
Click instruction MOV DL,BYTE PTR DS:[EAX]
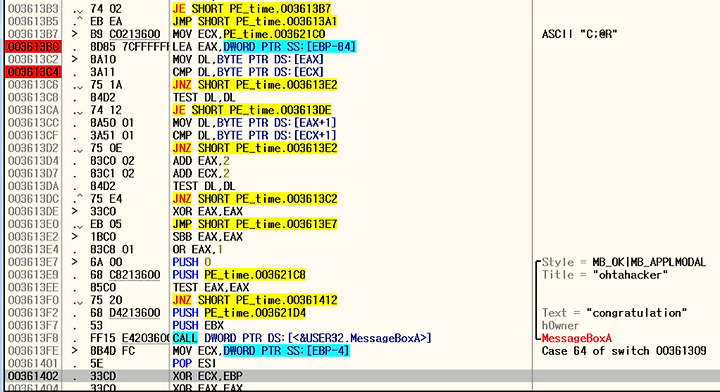pos(248,59)
